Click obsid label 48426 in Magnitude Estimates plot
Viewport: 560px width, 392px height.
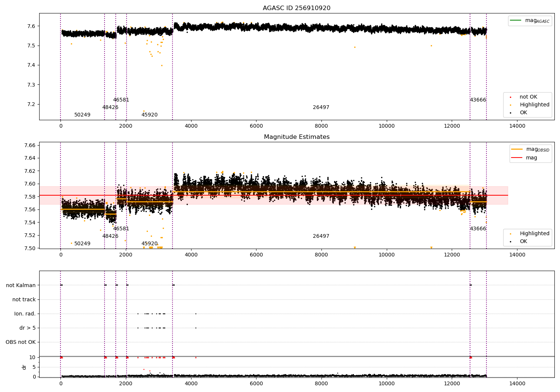click(x=110, y=236)
